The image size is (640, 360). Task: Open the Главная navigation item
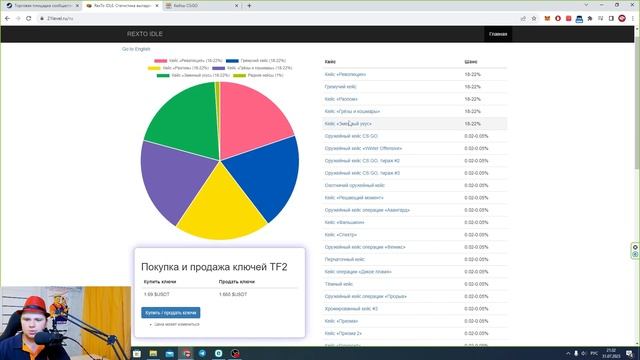[x=498, y=34]
